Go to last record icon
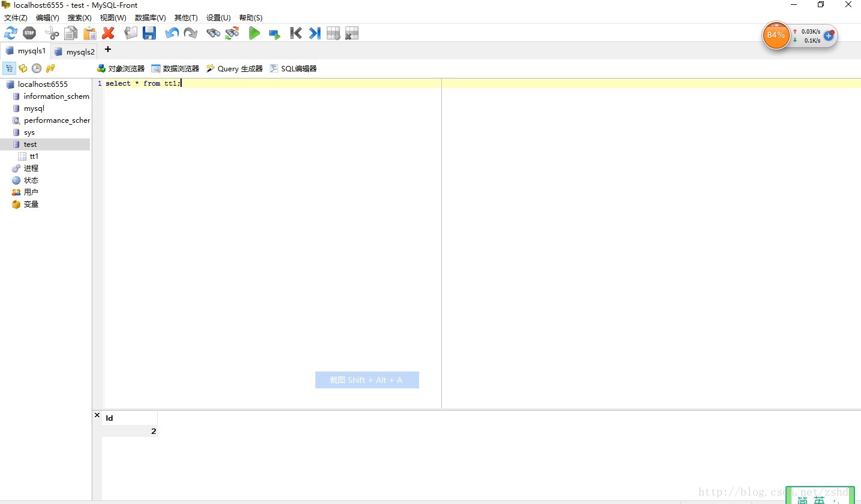The width and height of the screenshot is (861, 504). 315,33
